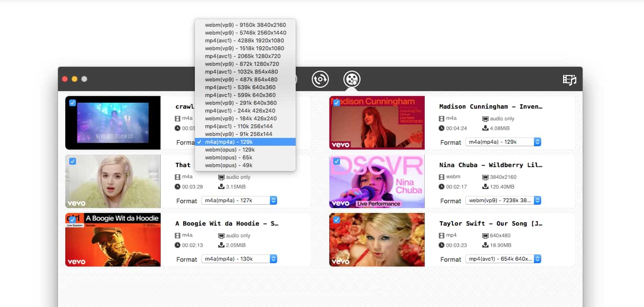
Task: Uncheck the Madison Cunningham video checkbox
Action: click(337, 103)
